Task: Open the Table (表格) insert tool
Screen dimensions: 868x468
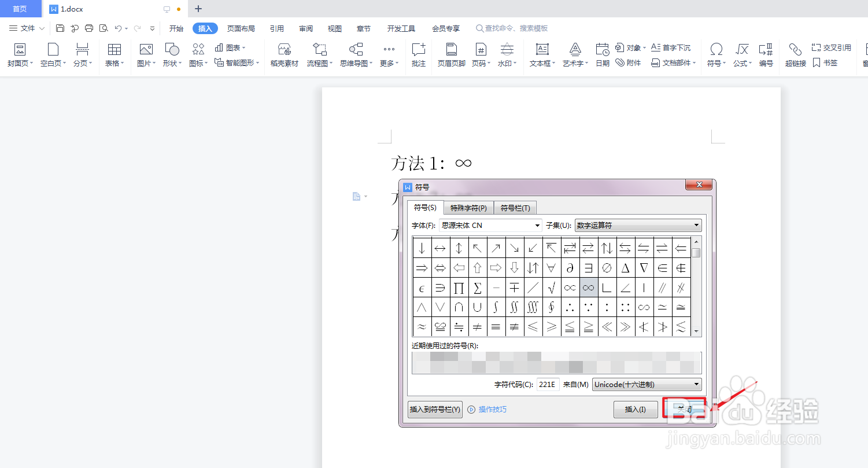Action: [x=114, y=56]
